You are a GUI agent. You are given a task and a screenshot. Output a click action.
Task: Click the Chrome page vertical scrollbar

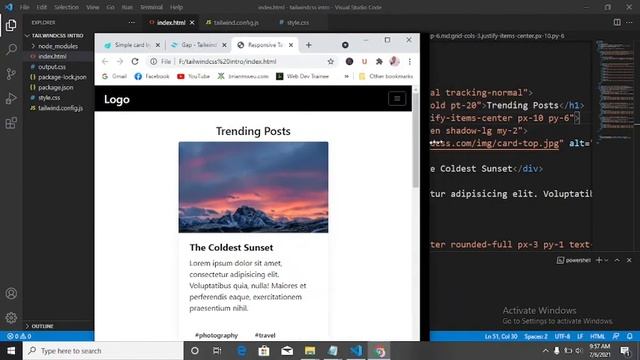(x=416, y=140)
